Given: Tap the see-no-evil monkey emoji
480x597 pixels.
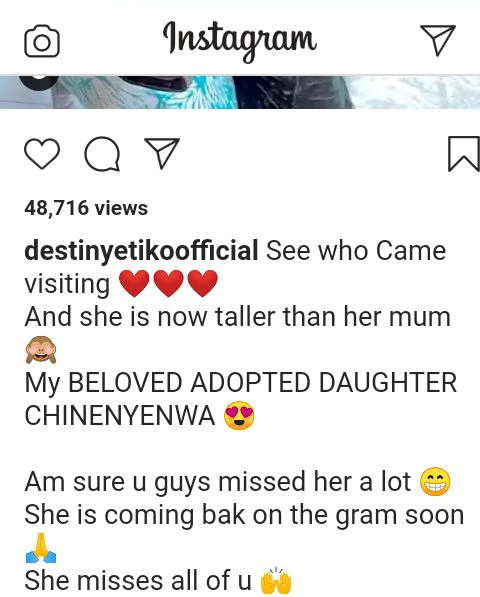Looking at the screenshot, I should [41, 349].
